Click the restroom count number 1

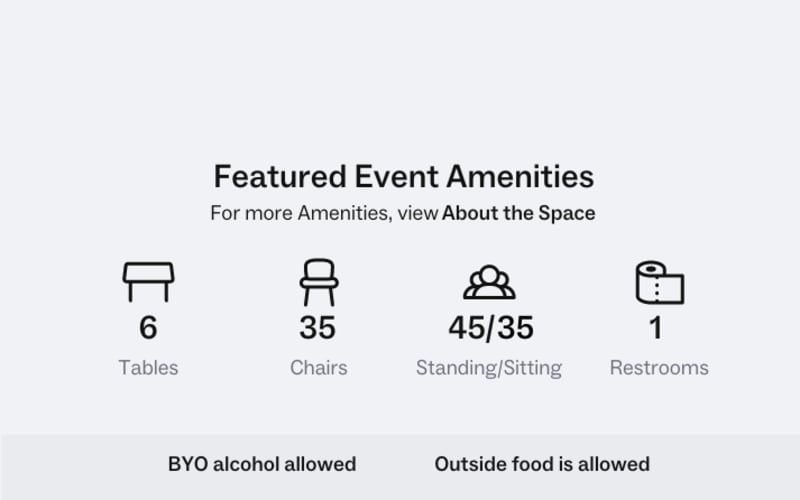(x=656, y=328)
